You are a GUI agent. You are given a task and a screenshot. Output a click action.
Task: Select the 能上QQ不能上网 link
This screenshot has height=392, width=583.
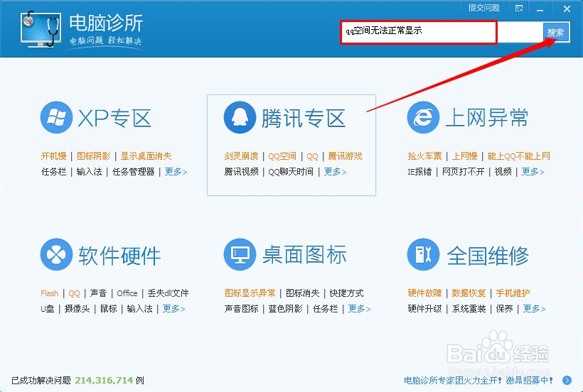518,156
